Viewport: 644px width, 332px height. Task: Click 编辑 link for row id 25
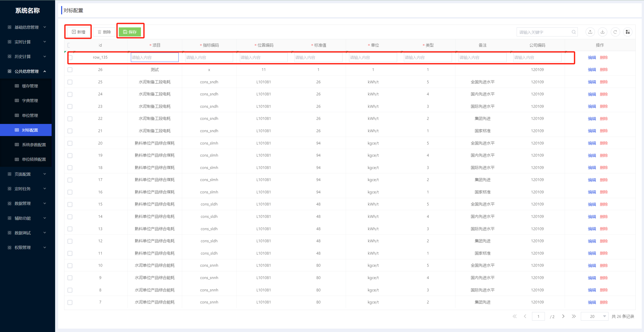[592, 82]
